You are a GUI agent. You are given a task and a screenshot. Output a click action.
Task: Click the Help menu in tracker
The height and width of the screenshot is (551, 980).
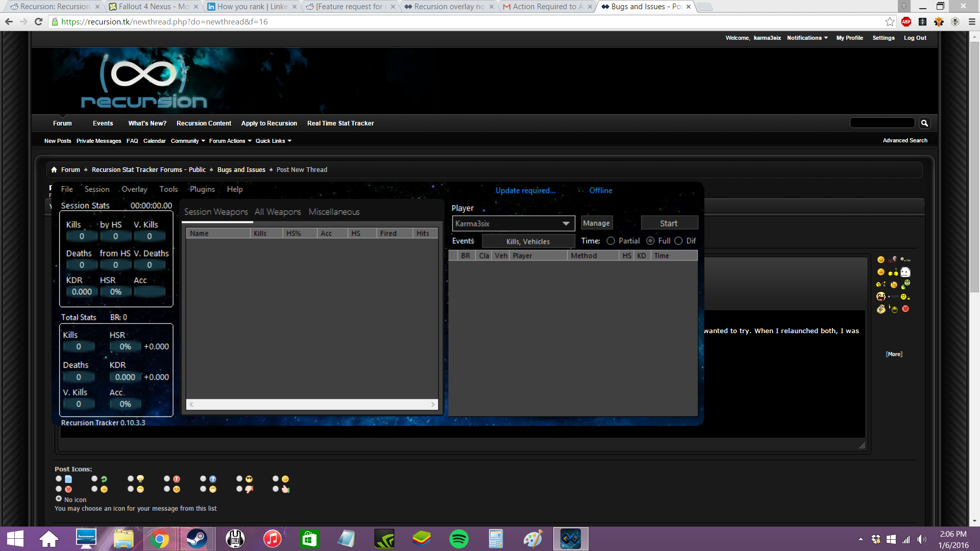point(234,189)
